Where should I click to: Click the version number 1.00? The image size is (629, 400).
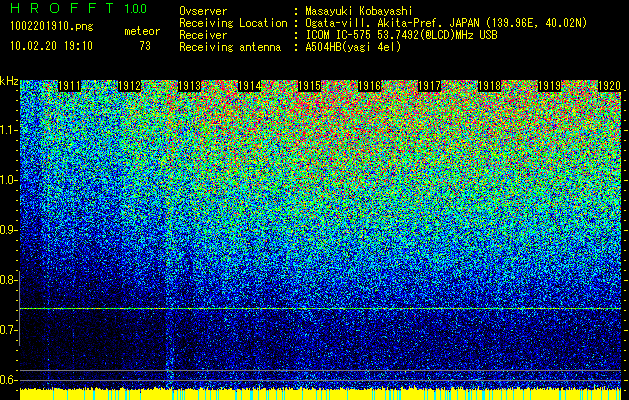pyautogui.click(x=136, y=9)
